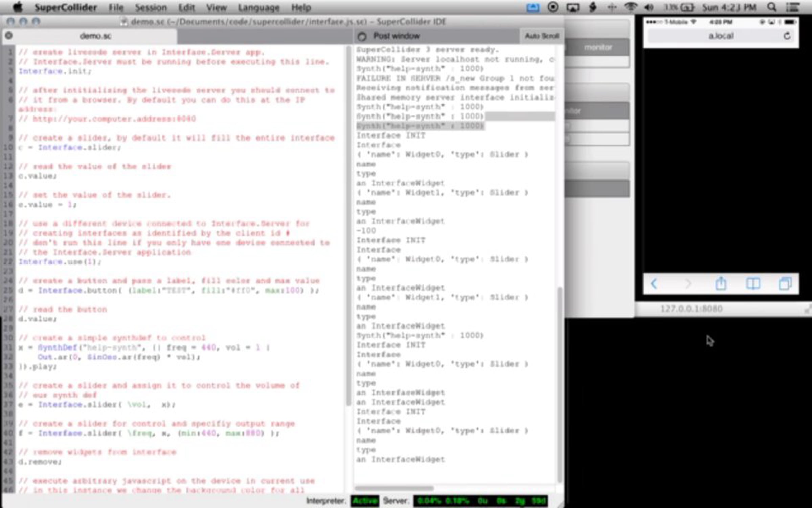Click the code line "Interface.use(1);"

tap(60, 262)
